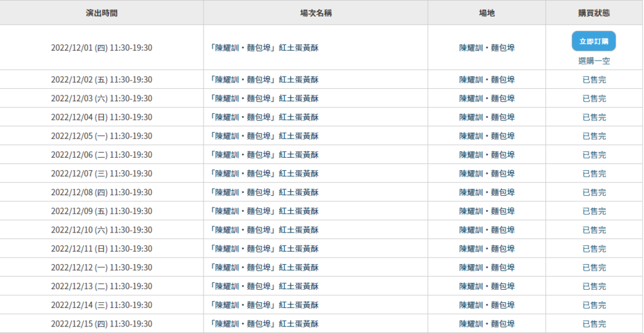Image resolution: width=644 pixels, height=333 pixels.
Task: Click the 演出時間 column header
Action: [x=102, y=13]
